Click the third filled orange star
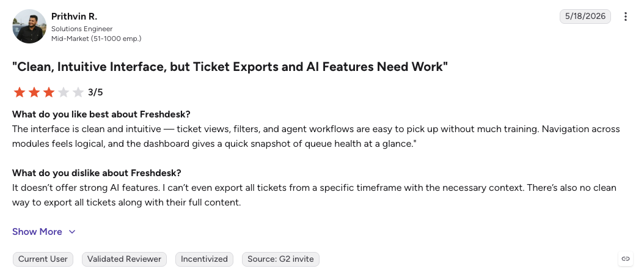This screenshot has height=274, width=644. (49, 92)
